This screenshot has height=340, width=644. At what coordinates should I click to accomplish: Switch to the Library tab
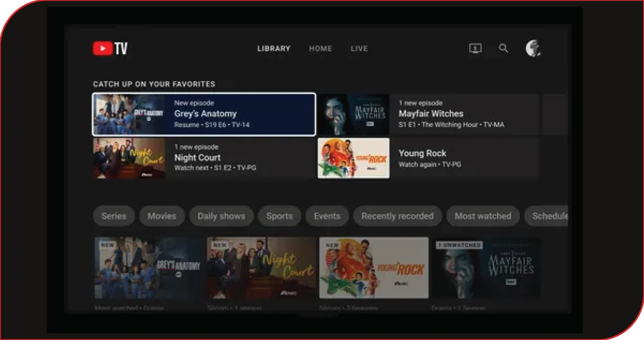pyautogui.click(x=274, y=48)
